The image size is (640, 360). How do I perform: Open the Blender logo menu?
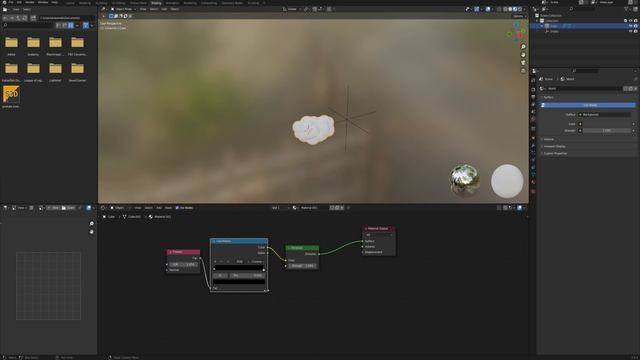(x=4, y=2)
